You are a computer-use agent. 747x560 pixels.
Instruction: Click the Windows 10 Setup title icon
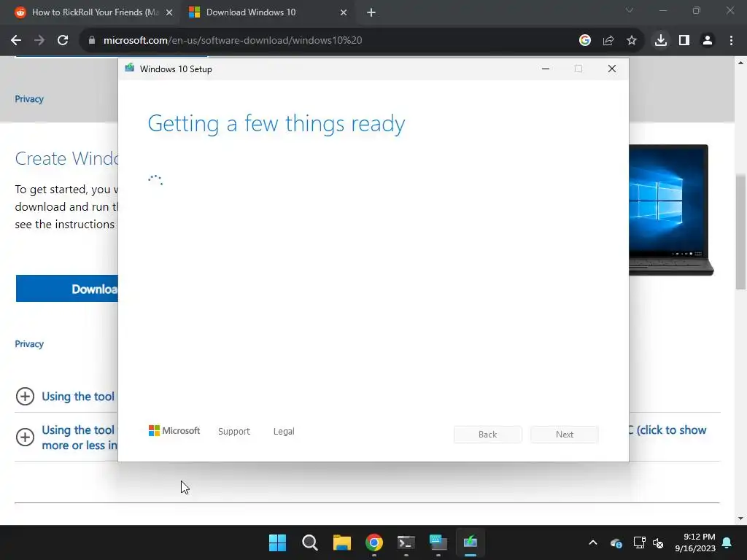(130, 68)
